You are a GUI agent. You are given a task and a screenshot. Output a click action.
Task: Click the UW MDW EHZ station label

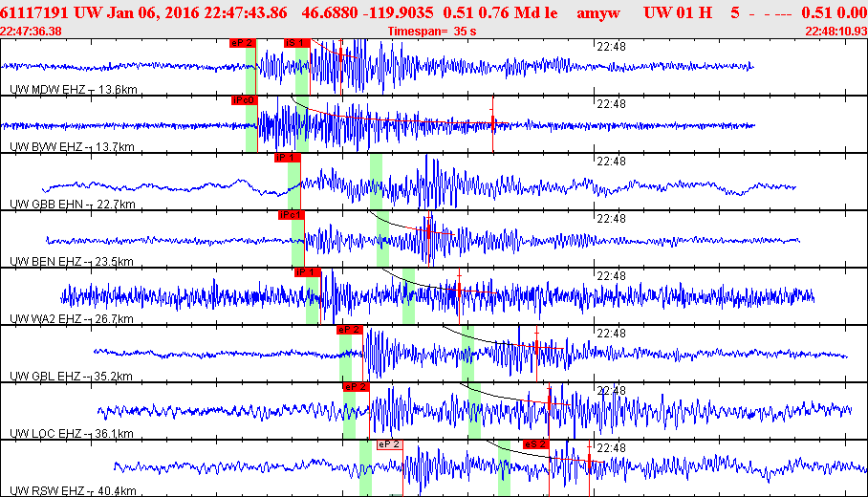[46, 89]
